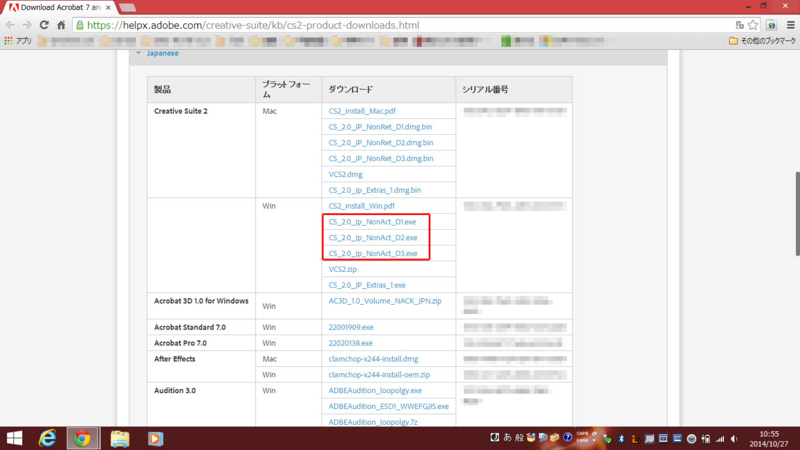The height and width of the screenshot is (450, 800).
Task: Download 22001909.exe for Acrobat Standard
Action: 351,327
